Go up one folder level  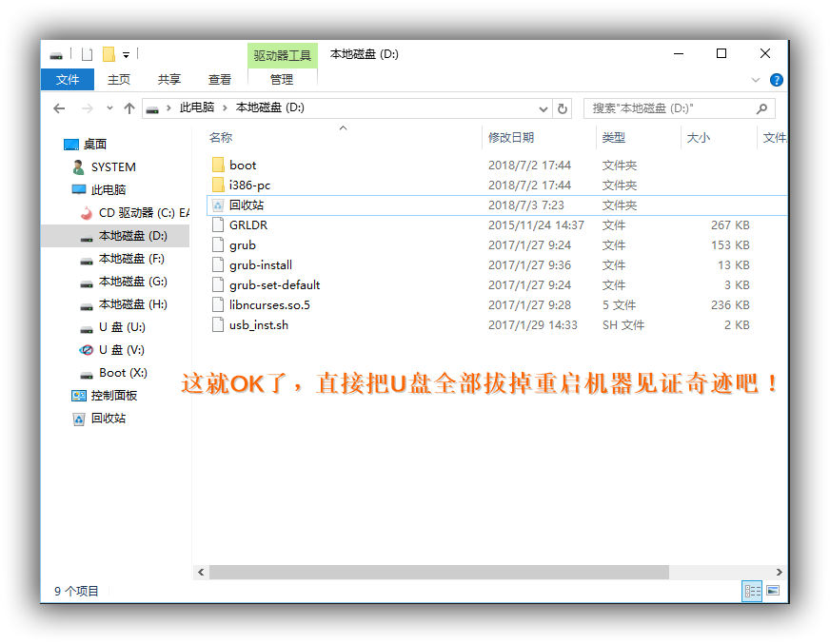129,108
